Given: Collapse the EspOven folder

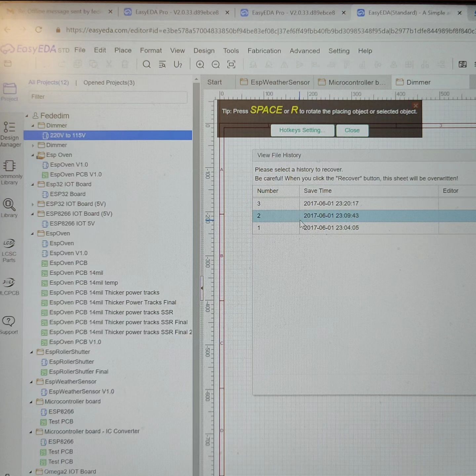Looking at the screenshot, I should pyautogui.click(x=32, y=234).
